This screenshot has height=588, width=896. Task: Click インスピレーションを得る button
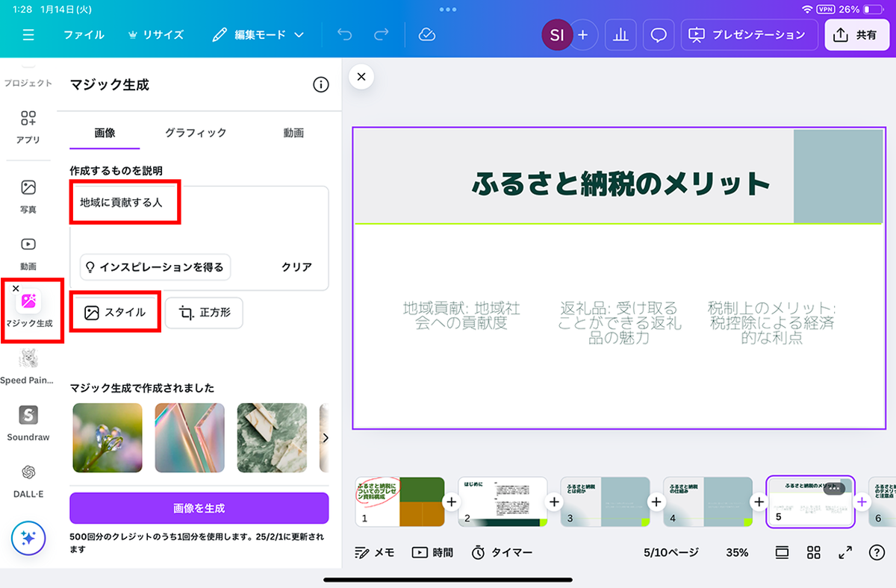tap(155, 267)
